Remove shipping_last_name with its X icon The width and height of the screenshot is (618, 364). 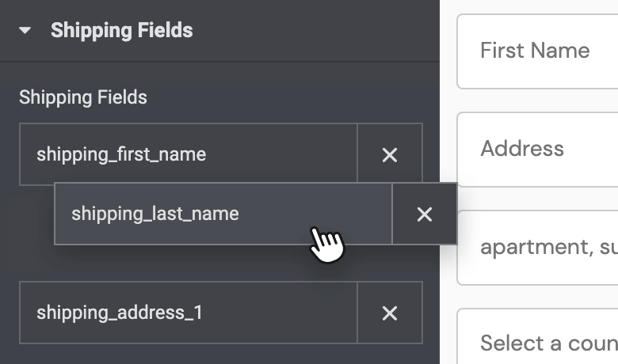click(425, 214)
